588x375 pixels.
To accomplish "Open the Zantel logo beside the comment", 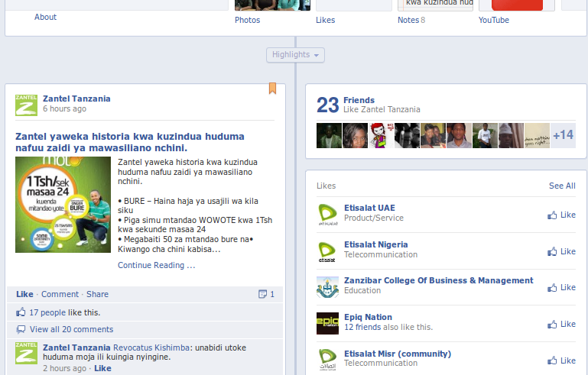I will tap(26, 353).
